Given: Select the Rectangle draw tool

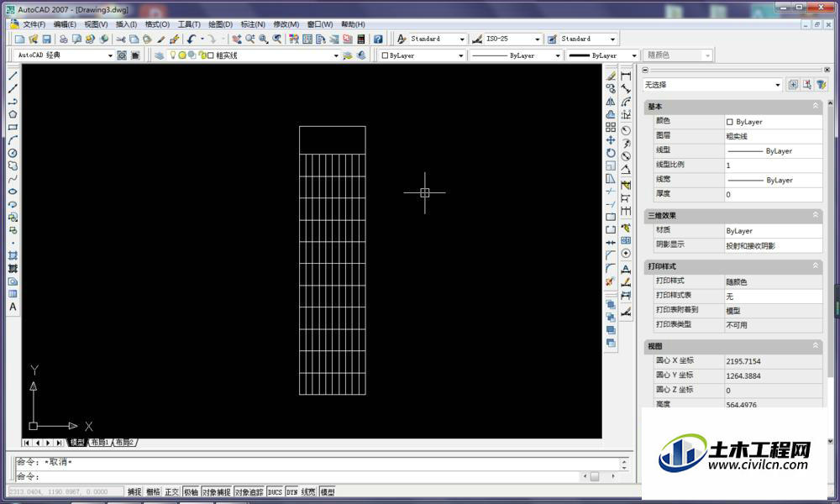Looking at the screenshot, I should pyautogui.click(x=13, y=127).
